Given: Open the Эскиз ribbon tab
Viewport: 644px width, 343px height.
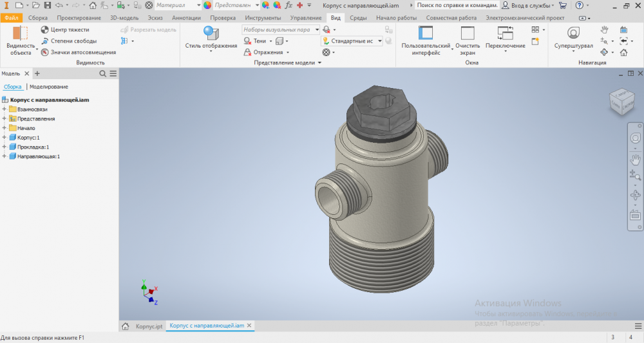Looking at the screenshot, I should [x=155, y=18].
